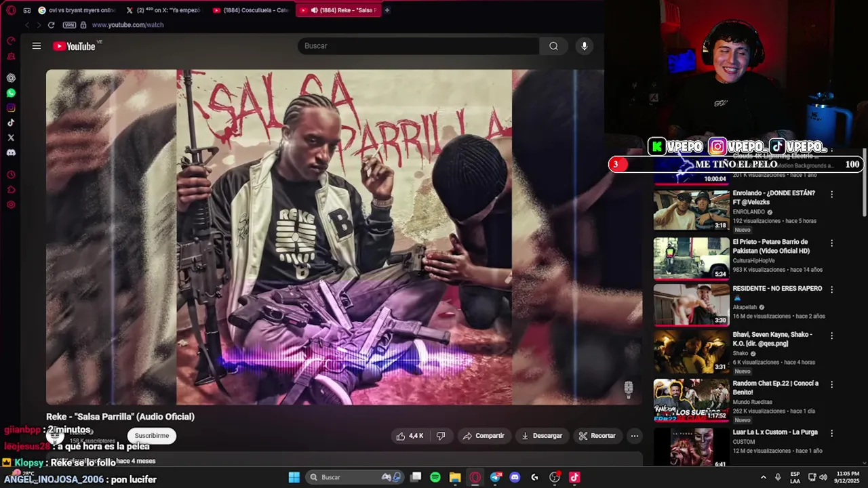Screen dimensions: 868x488
Task: Open the Windows Start menu
Action: (x=294, y=477)
